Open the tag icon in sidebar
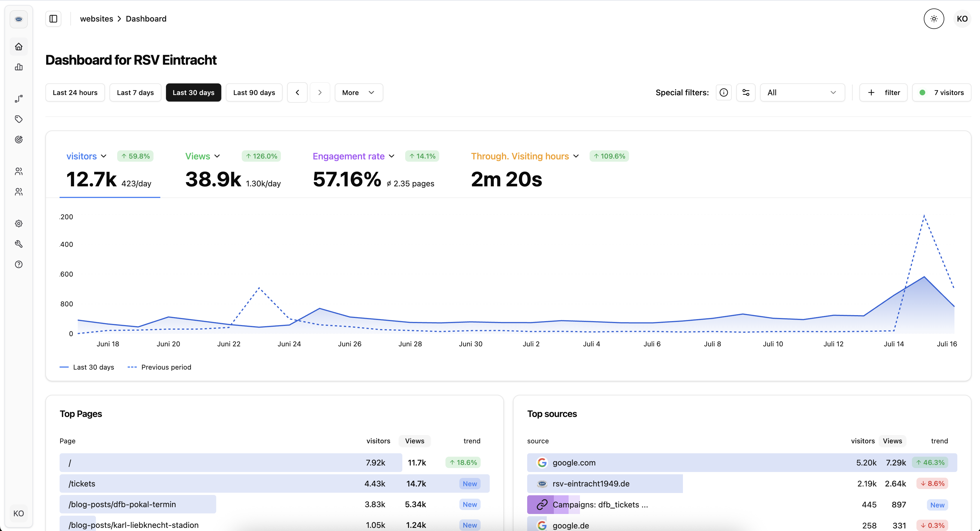980x531 pixels. pos(19,119)
